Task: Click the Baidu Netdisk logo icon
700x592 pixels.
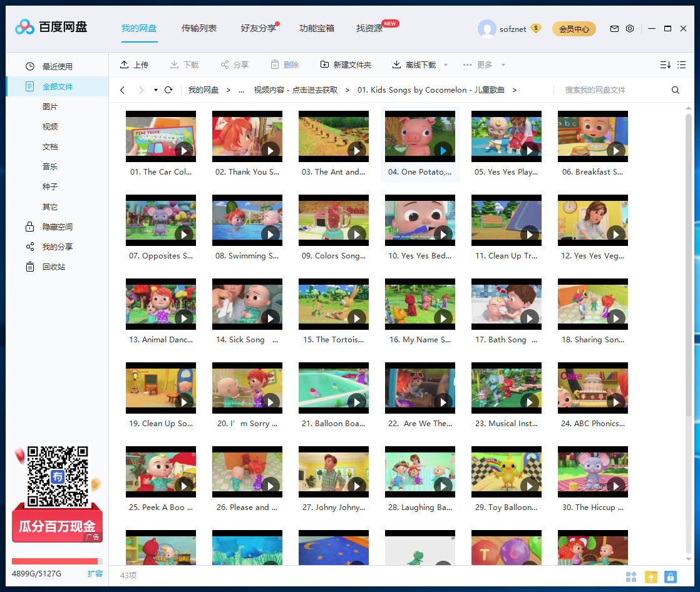Action: point(24,27)
